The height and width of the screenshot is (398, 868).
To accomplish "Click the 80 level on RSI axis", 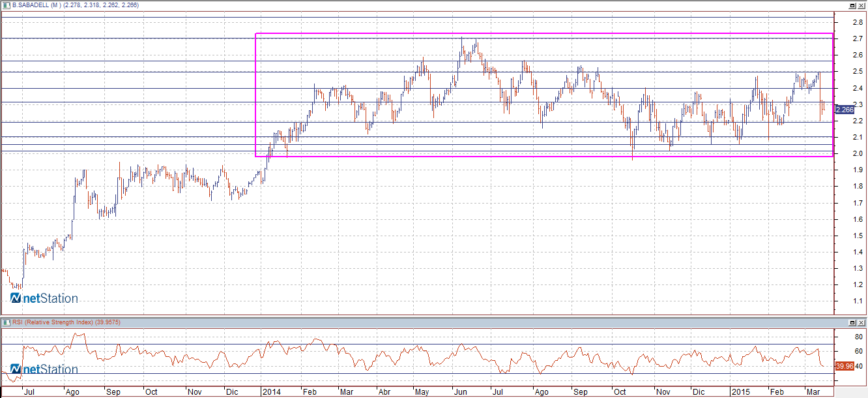I will pos(858,337).
